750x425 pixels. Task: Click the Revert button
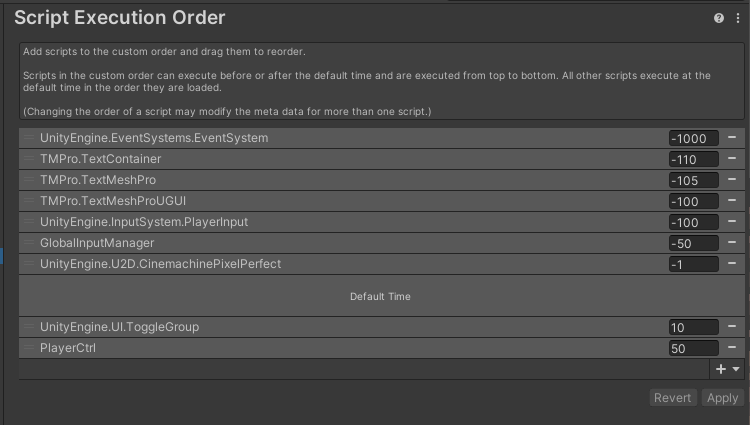tap(672, 398)
